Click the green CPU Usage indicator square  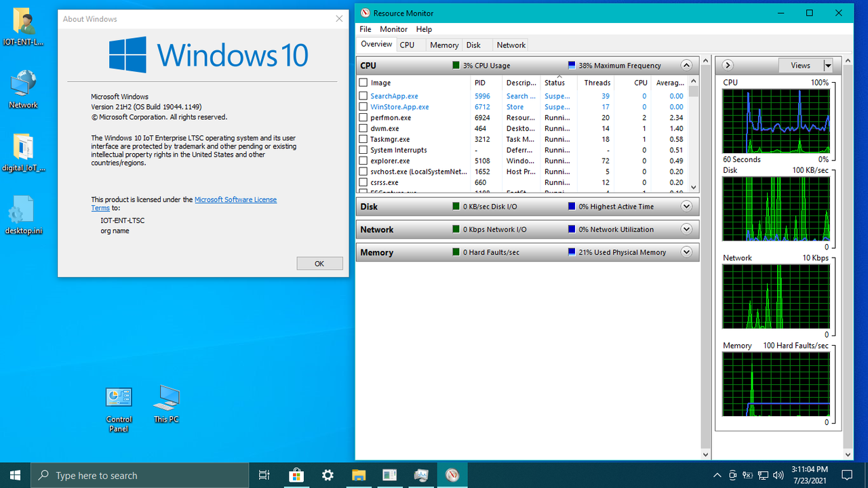point(456,66)
